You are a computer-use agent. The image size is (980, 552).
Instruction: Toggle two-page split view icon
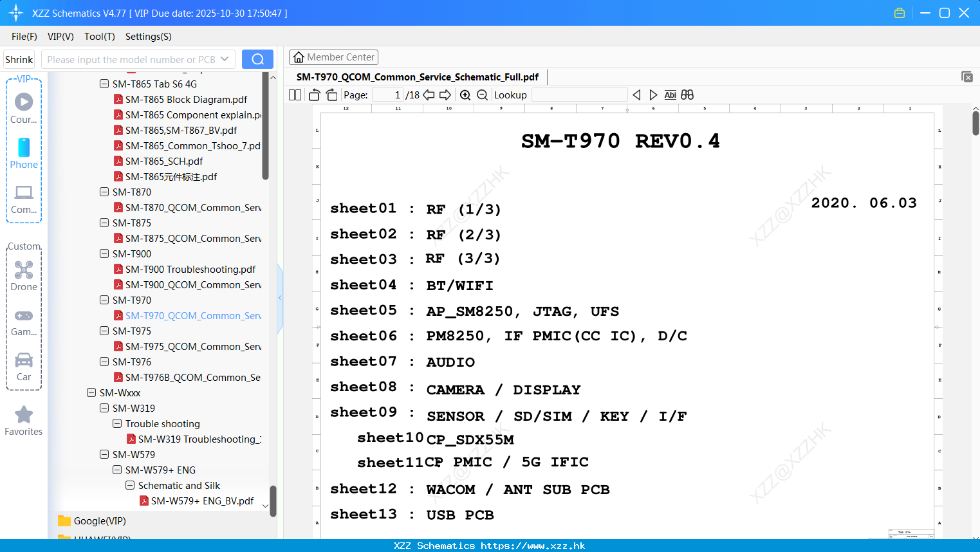point(295,95)
